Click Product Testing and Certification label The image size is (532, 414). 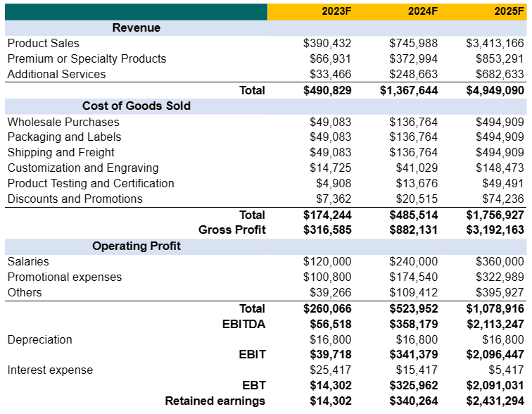pyautogui.click(x=91, y=183)
